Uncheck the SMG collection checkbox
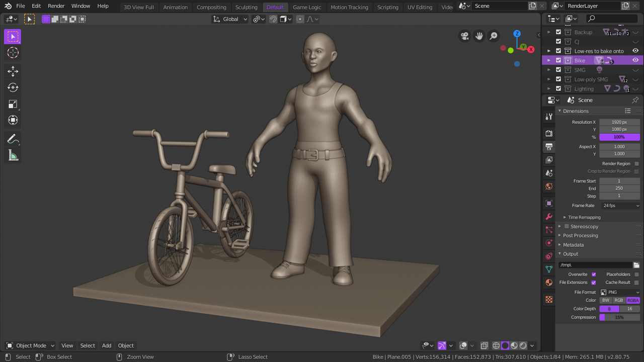The height and width of the screenshot is (362, 644). [x=558, y=70]
